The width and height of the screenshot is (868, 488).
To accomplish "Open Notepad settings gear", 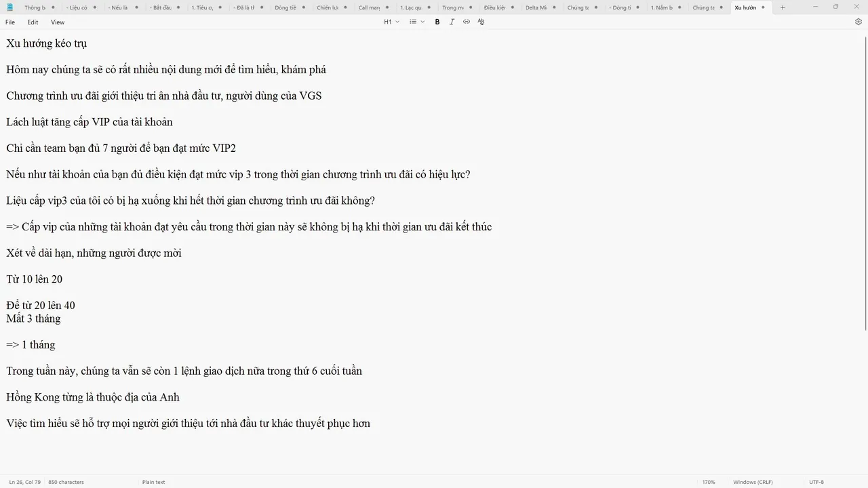I will point(859,22).
